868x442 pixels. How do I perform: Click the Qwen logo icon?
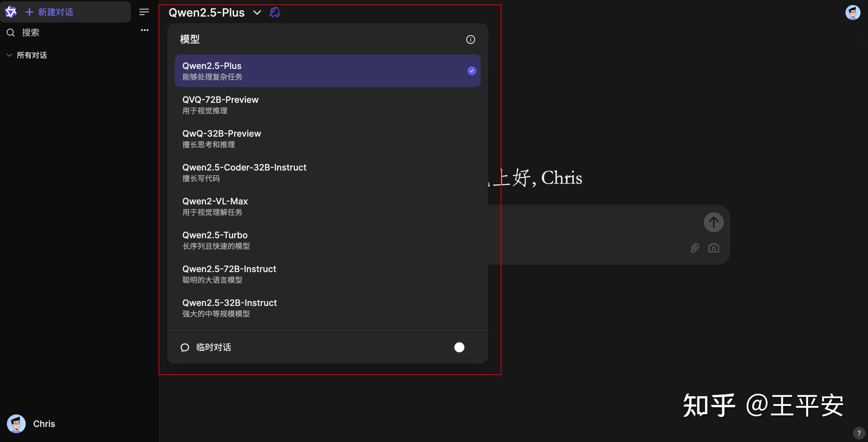coord(10,12)
